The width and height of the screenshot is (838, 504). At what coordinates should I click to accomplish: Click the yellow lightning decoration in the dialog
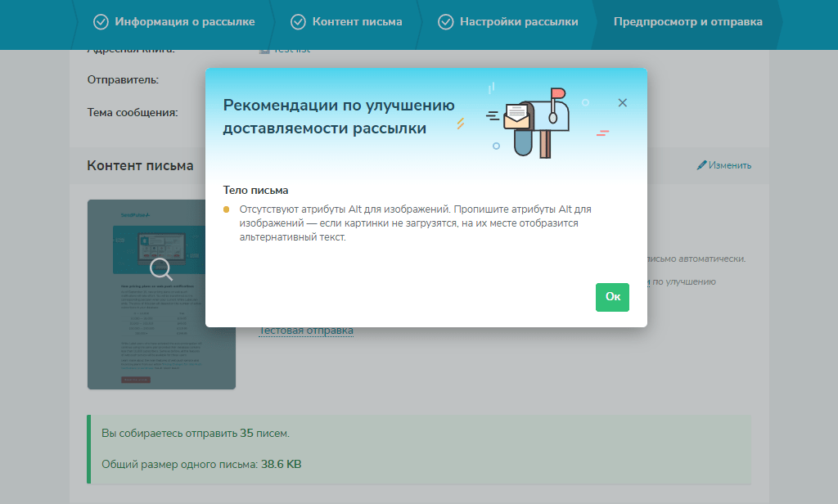461,124
